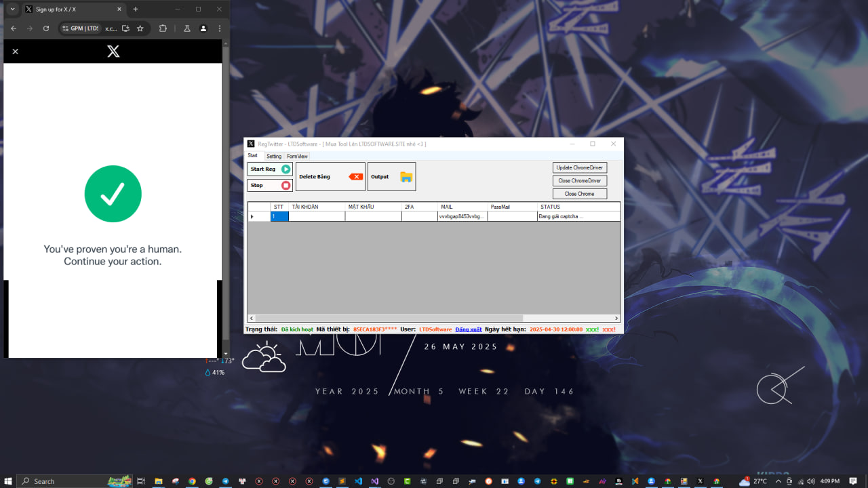
Task: Open a new Chrome tab
Action: pyautogui.click(x=136, y=9)
